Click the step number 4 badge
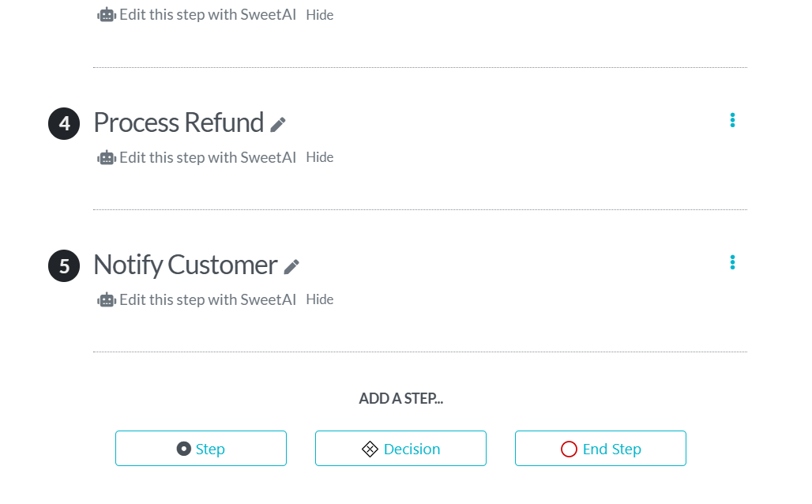The width and height of the screenshot is (812, 504). [64, 124]
